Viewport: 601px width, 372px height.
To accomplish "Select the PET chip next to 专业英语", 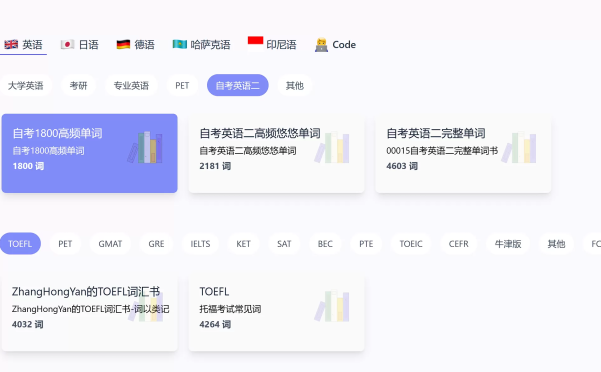I will (x=182, y=85).
